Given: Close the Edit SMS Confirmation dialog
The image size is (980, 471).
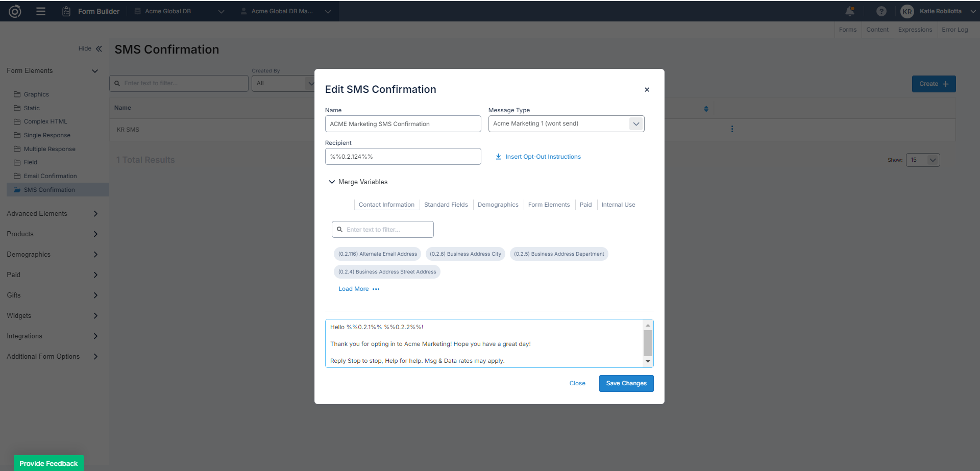Looking at the screenshot, I should [x=647, y=90].
